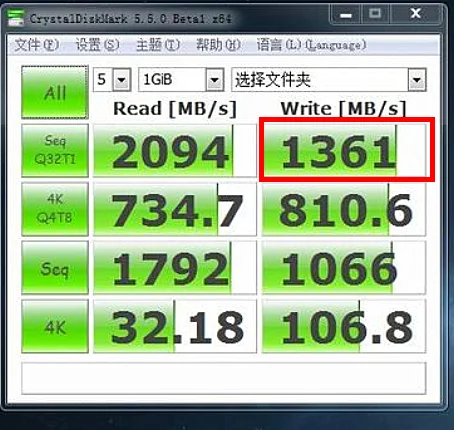Click the CrystalDiskMark app icon in title bar

(x=15, y=18)
